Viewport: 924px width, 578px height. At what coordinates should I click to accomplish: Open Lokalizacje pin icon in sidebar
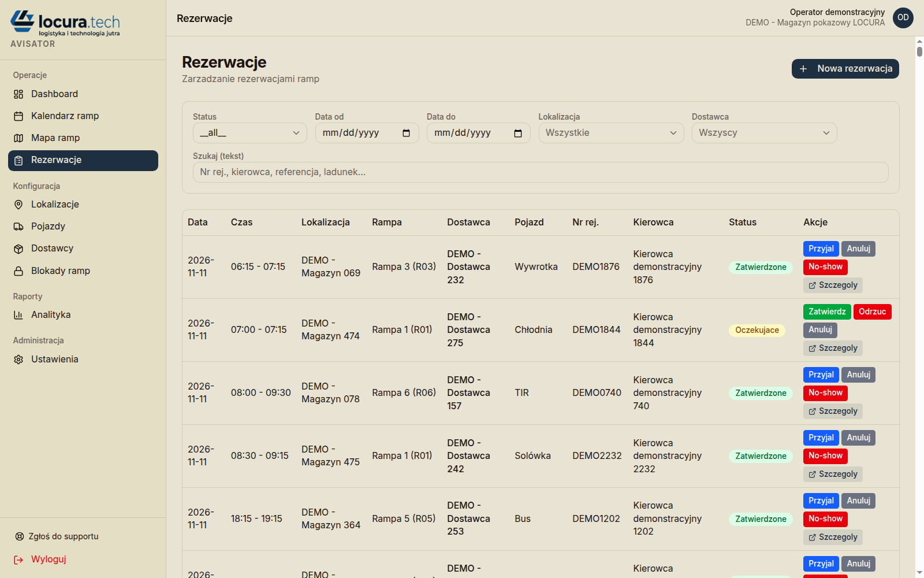[x=18, y=205]
